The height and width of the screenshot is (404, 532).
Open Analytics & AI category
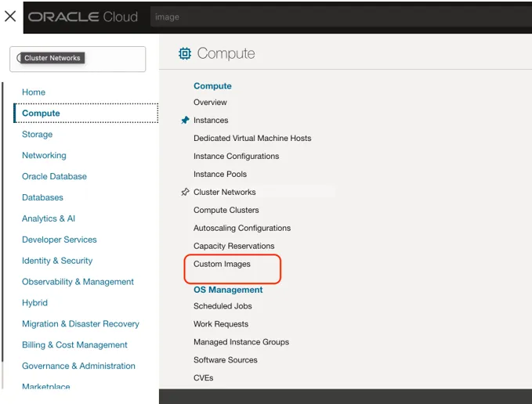pyautogui.click(x=49, y=218)
